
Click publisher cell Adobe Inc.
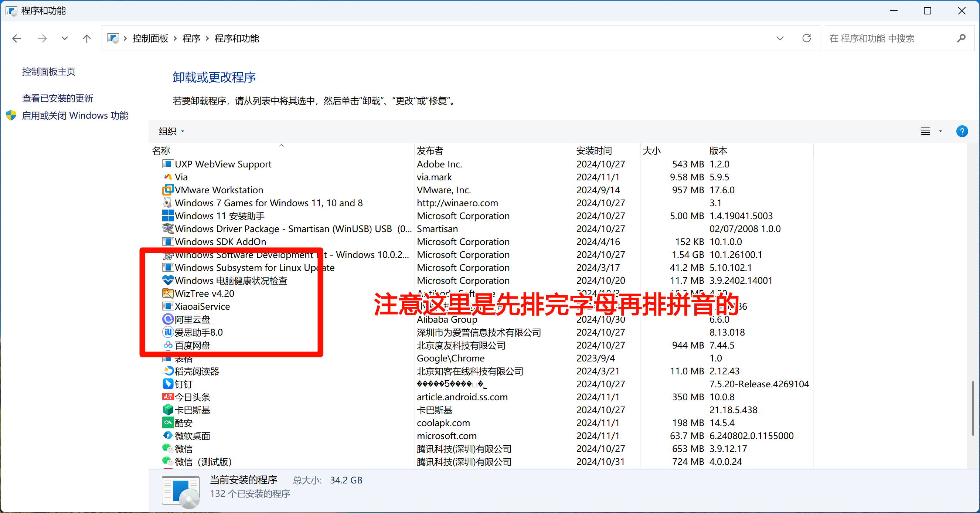point(439,164)
